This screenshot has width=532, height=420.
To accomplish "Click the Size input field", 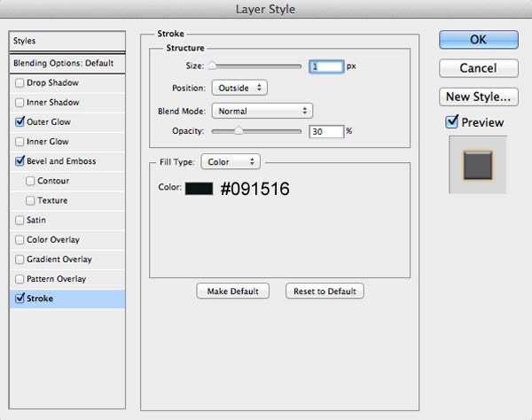I will click(x=326, y=66).
